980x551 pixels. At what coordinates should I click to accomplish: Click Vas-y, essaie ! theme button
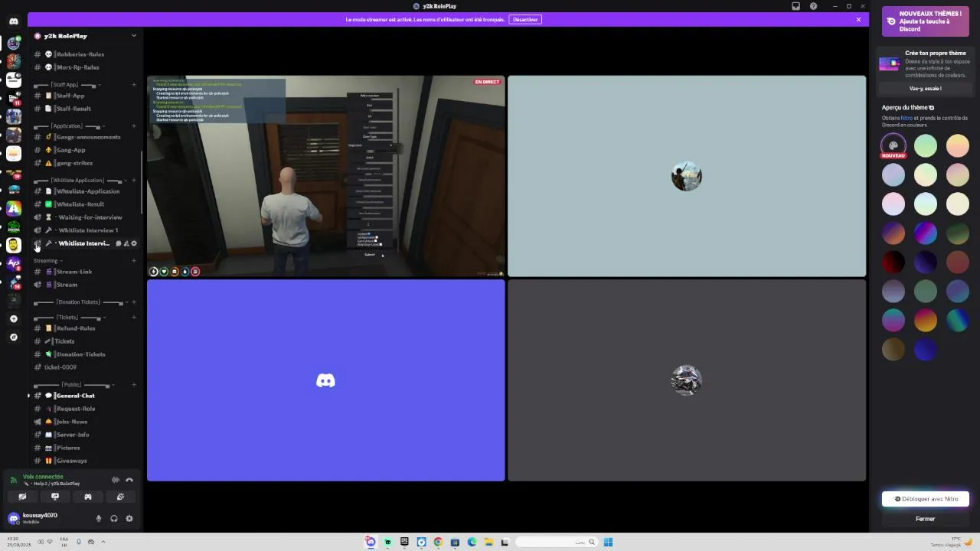925,89
